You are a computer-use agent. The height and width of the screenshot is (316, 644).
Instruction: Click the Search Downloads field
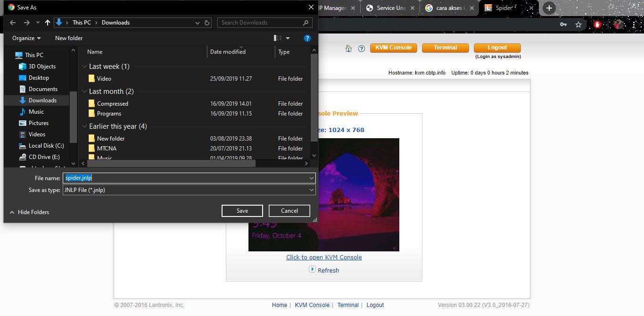259,23
